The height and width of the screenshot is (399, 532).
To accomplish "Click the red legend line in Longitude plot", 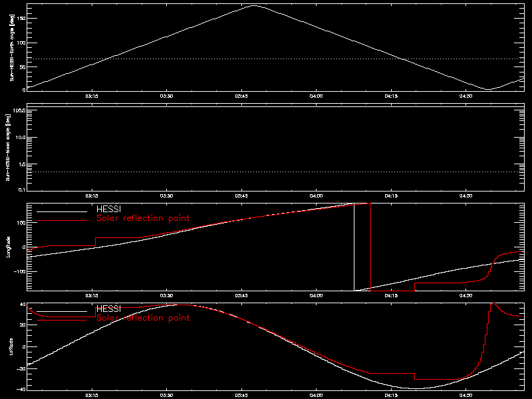I will [62, 221].
